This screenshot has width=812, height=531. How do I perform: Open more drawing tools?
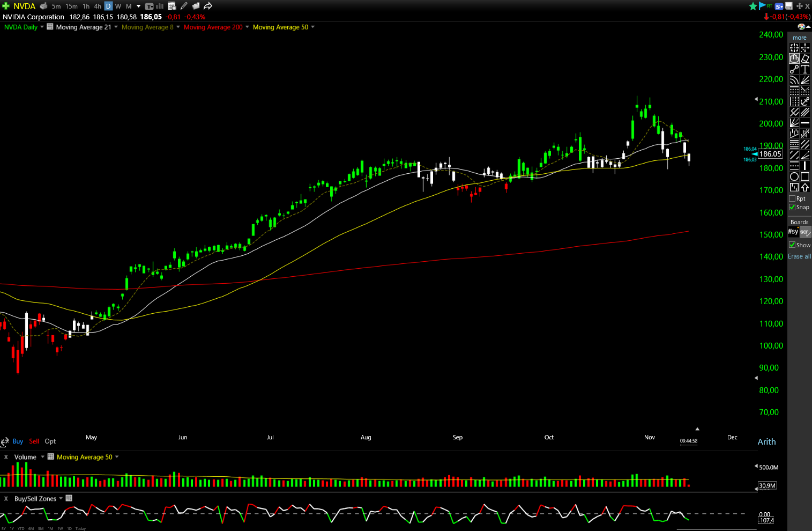click(x=800, y=38)
